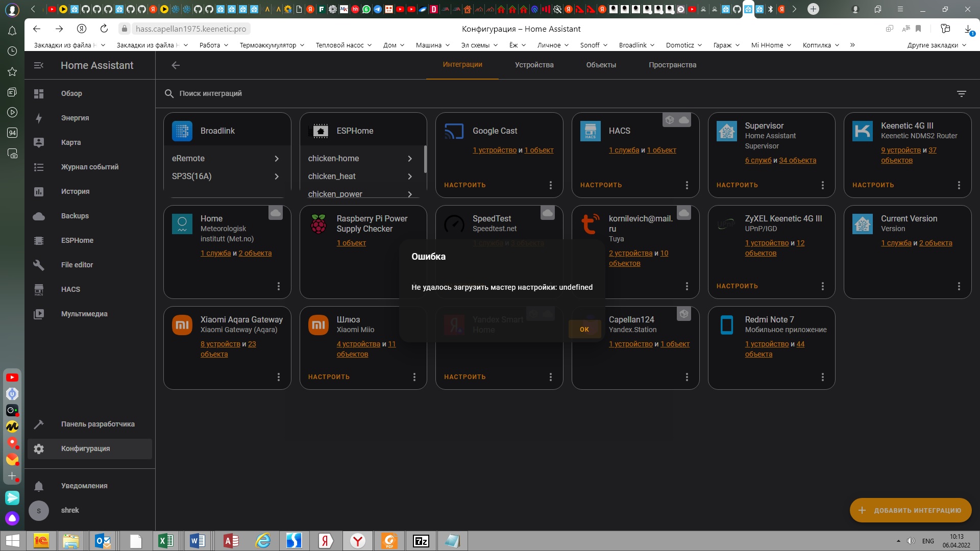Open the 'Тепловой насос' bookmarks folder

344,45
